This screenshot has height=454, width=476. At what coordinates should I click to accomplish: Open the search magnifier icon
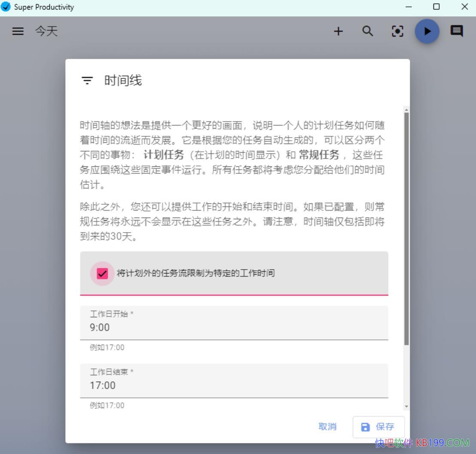coord(368,31)
